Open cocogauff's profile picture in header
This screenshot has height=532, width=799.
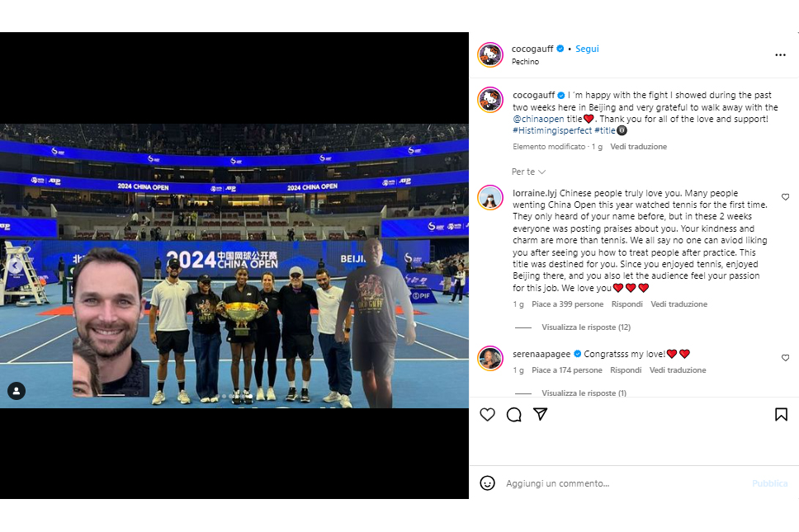[x=490, y=55]
